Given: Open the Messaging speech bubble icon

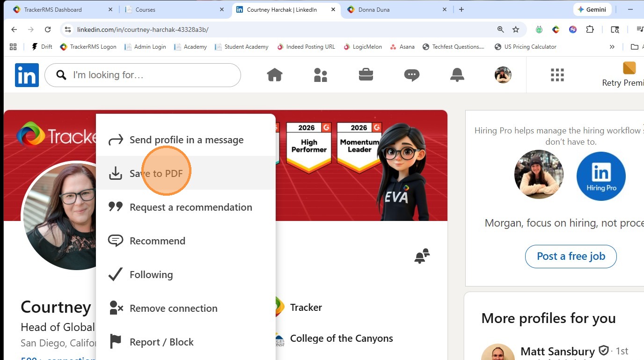Looking at the screenshot, I should click(x=412, y=75).
